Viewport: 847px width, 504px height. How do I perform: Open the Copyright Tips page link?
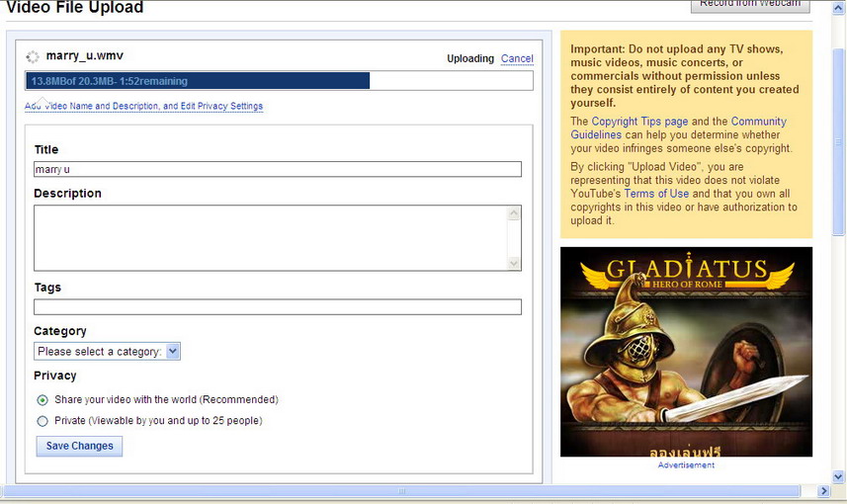click(639, 122)
